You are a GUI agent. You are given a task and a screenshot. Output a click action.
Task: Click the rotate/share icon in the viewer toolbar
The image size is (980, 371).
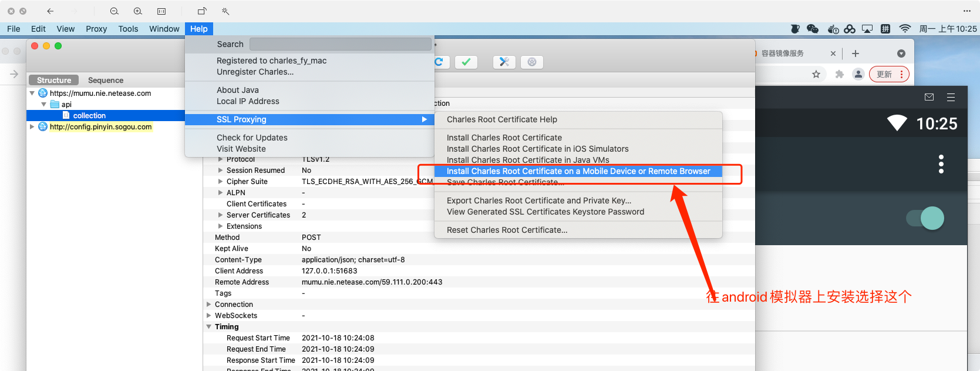point(202,11)
